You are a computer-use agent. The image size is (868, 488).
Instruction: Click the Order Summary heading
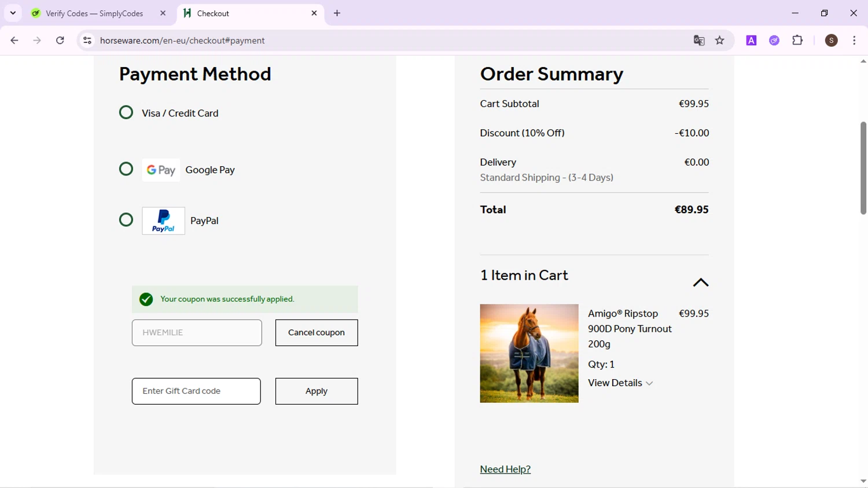pos(551,74)
